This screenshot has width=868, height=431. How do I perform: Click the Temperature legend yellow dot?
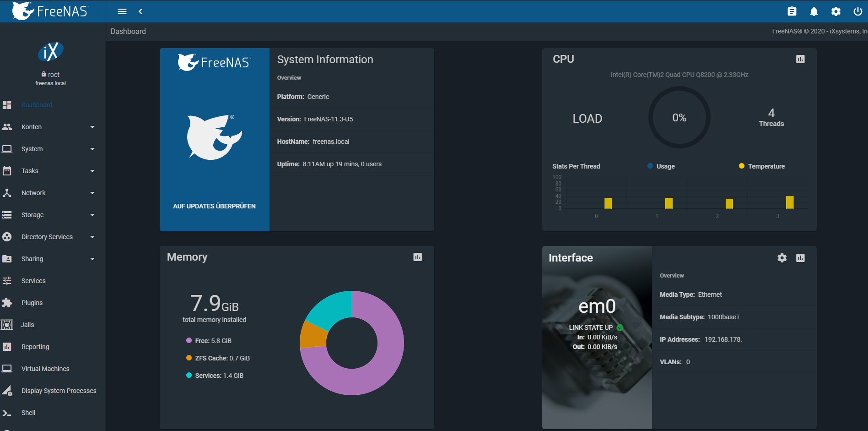tap(742, 166)
